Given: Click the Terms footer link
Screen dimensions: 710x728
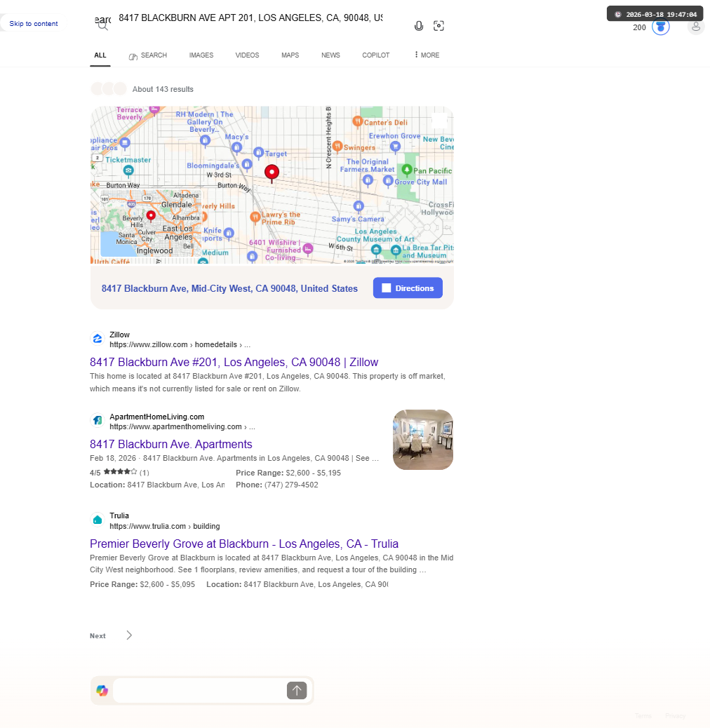Looking at the screenshot, I should pos(643,716).
